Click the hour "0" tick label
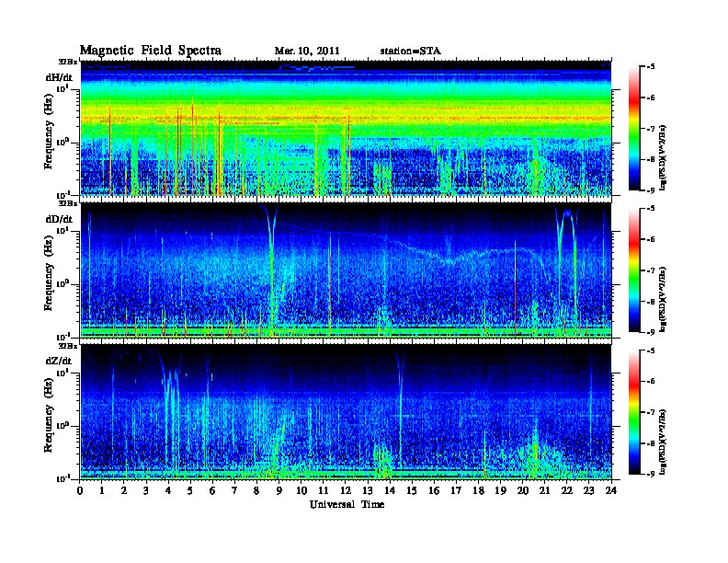Screen dimensions: 728x563 80,490
